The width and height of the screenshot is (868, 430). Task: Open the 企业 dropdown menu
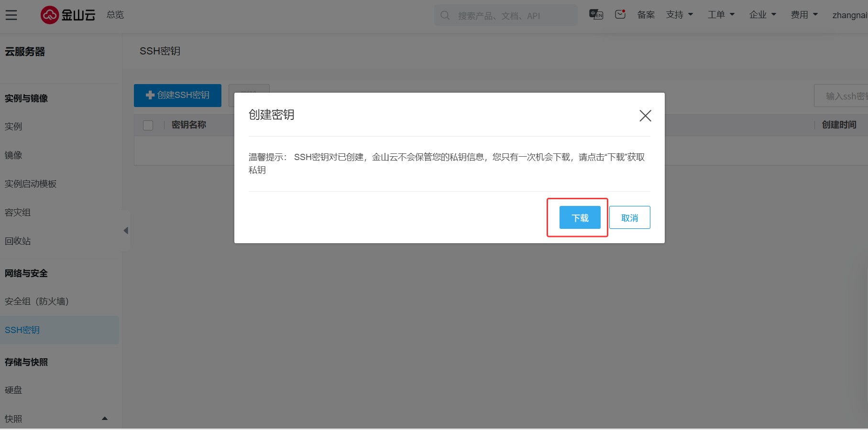click(762, 15)
